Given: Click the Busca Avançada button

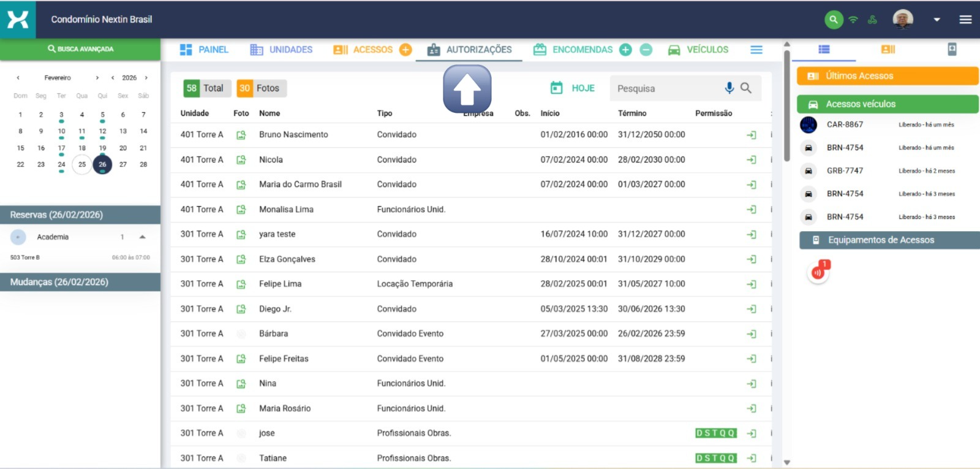Looking at the screenshot, I should (80, 49).
